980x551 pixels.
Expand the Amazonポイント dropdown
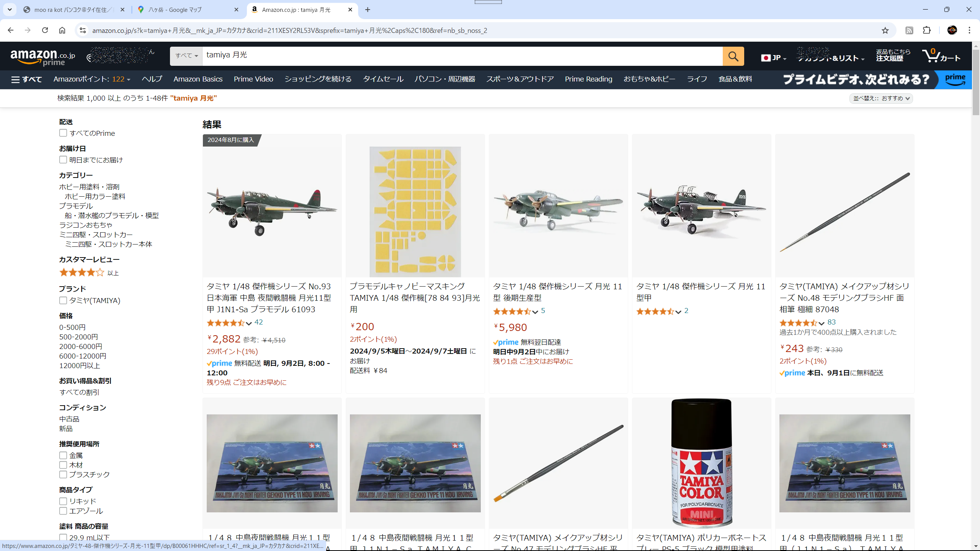click(x=92, y=79)
